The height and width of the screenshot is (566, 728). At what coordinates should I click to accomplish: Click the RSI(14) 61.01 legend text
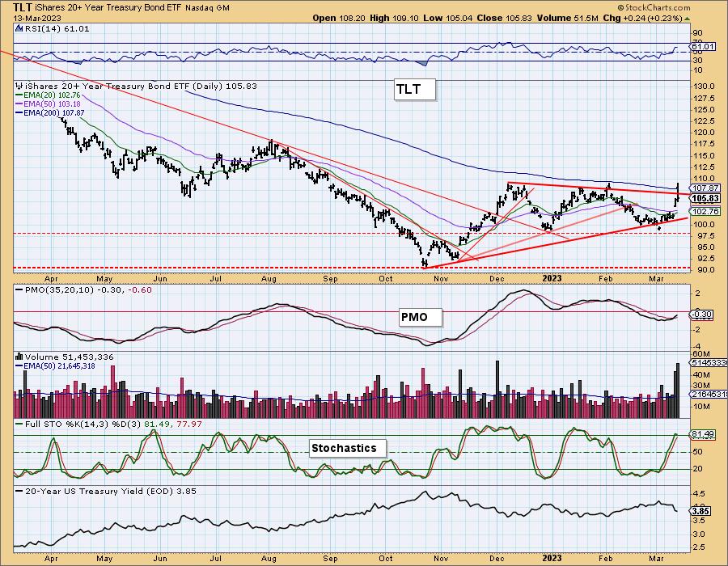(x=56, y=28)
